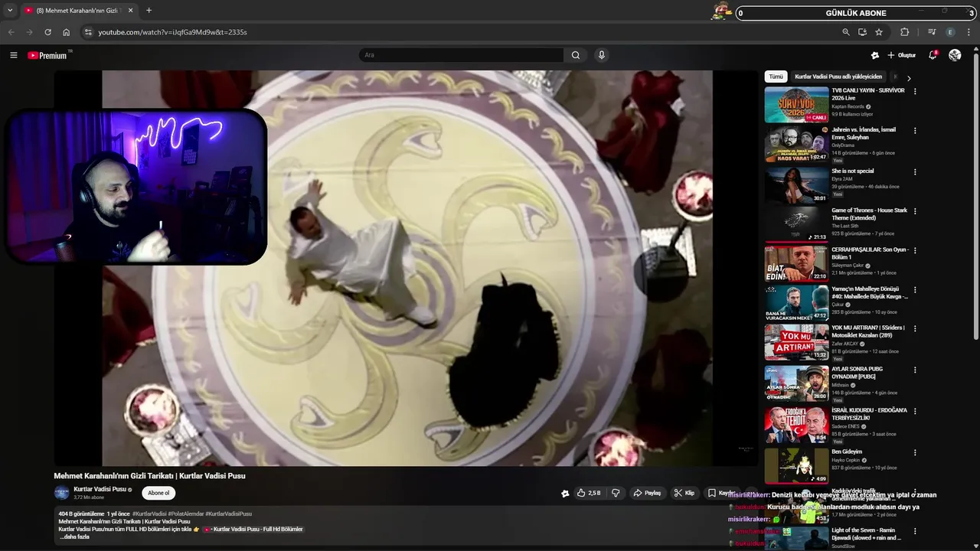Bookmark this page with the star icon
The height and width of the screenshot is (551, 980).
pyautogui.click(x=879, y=32)
